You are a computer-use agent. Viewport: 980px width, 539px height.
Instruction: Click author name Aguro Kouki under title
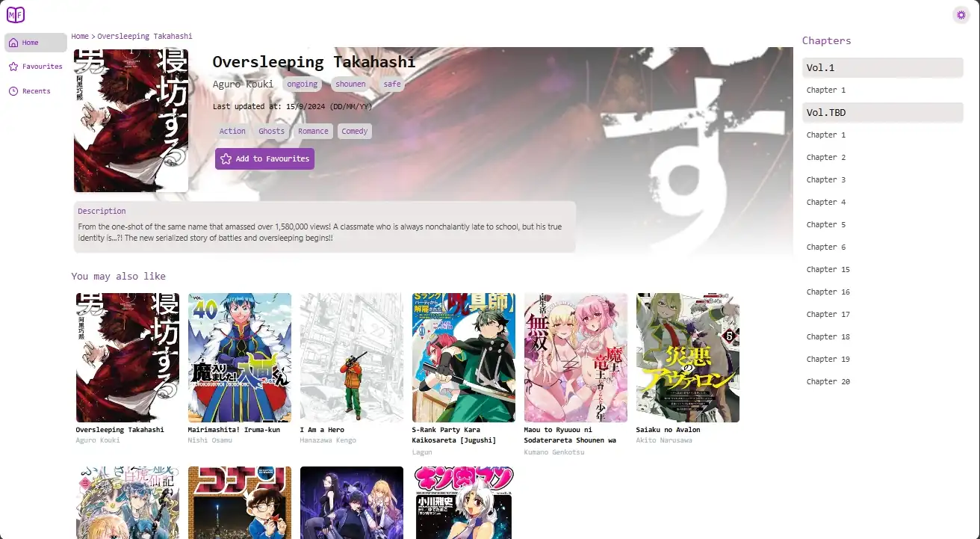coord(243,84)
